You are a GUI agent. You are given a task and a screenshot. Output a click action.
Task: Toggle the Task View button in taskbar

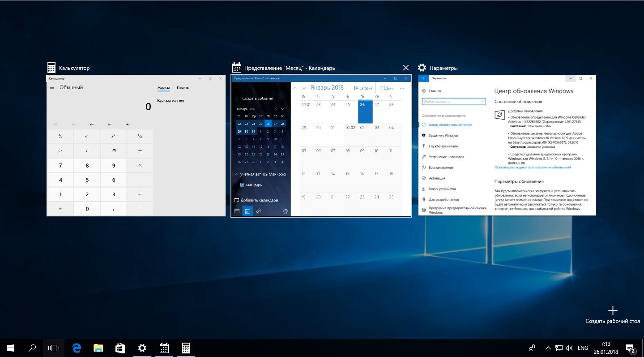click(x=54, y=348)
